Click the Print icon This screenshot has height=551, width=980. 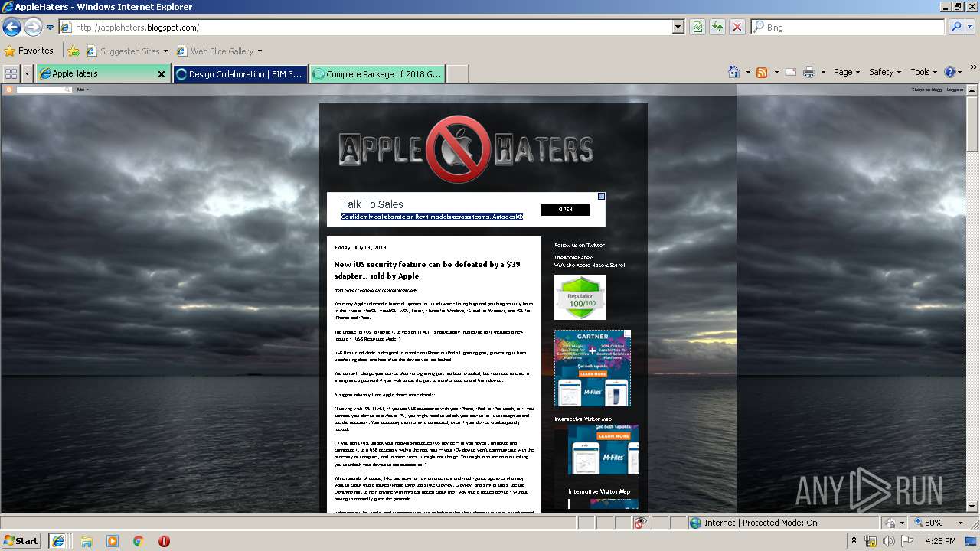[809, 72]
